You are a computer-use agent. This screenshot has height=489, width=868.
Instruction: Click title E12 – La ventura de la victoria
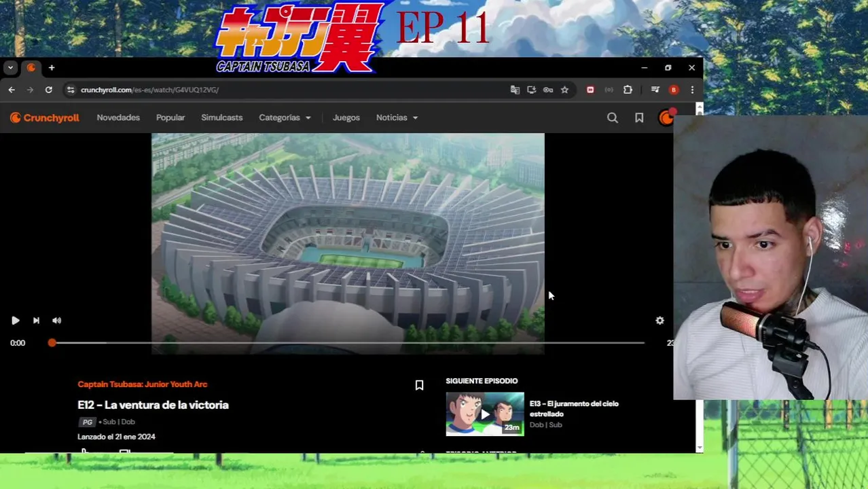tap(153, 405)
